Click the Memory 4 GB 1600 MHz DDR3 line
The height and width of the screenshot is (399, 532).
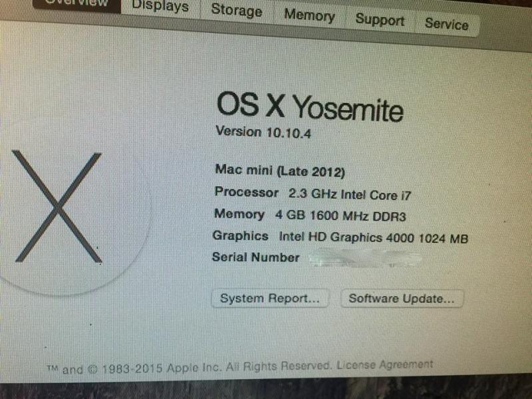point(310,215)
